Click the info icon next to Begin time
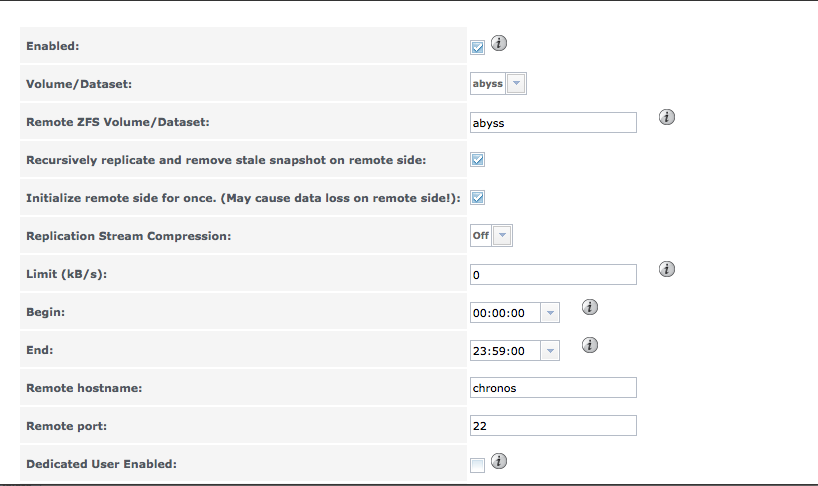This screenshot has height=486, width=818. click(x=590, y=307)
